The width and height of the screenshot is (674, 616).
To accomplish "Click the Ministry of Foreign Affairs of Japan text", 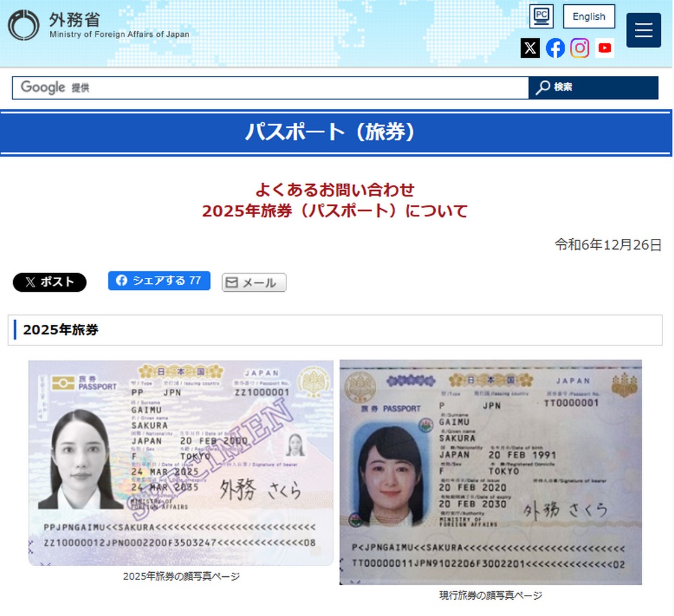I will coord(119,34).
